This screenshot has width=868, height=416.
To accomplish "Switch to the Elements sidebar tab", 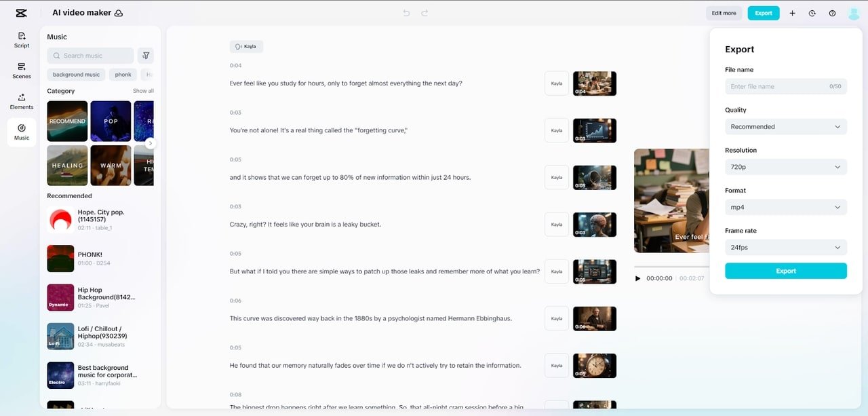I will [22, 101].
